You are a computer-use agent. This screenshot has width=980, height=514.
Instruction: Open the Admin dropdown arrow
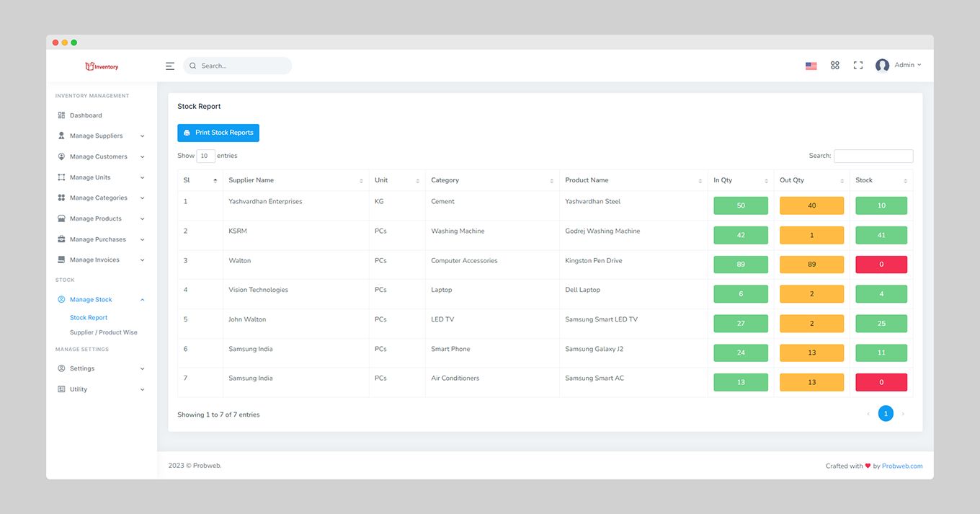click(x=919, y=66)
